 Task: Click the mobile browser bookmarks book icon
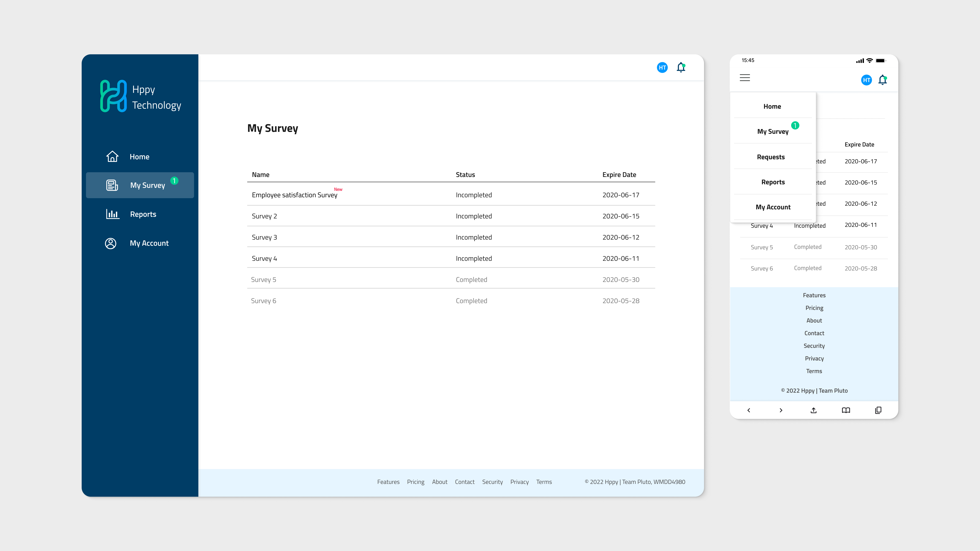846,410
